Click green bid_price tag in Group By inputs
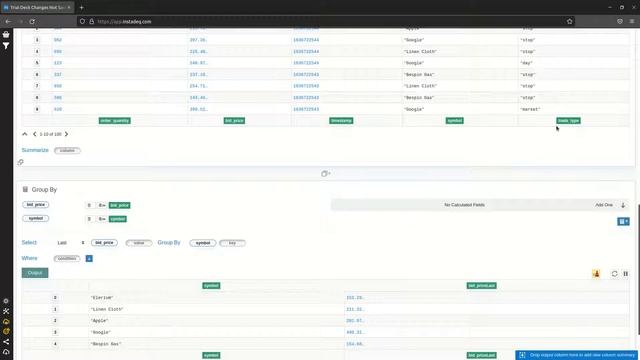The width and height of the screenshot is (640, 360). pyautogui.click(x=119, y=205)
